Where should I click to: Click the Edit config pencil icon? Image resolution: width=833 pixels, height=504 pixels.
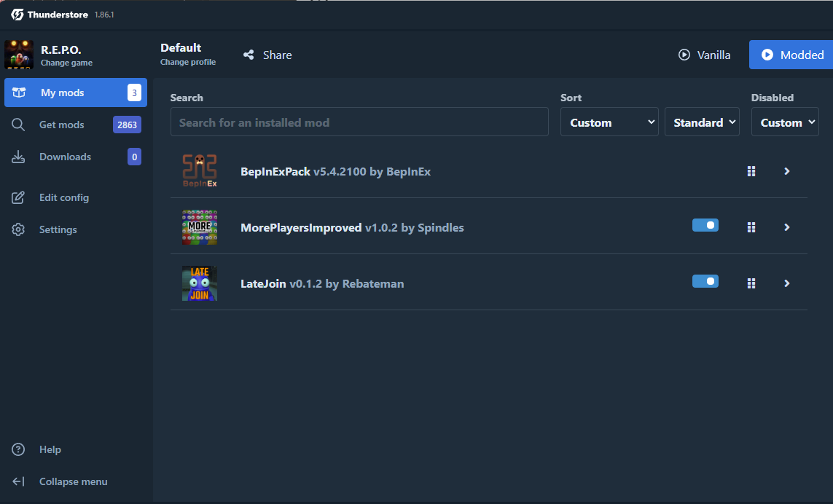point(18,197)
